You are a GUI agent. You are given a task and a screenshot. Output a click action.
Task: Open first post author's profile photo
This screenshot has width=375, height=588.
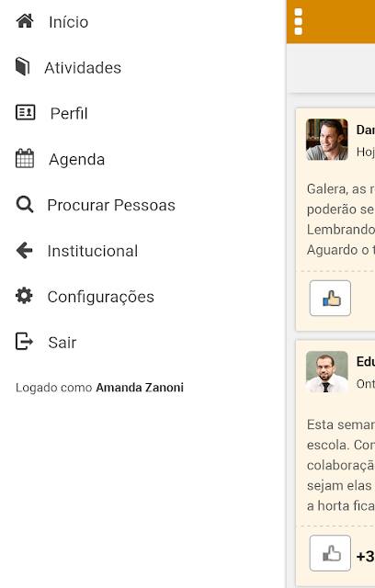(327, 140)
